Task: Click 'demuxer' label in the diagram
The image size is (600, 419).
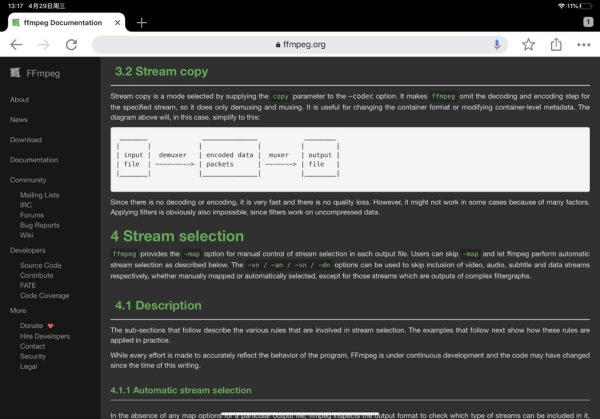Action: pos(173,155)
